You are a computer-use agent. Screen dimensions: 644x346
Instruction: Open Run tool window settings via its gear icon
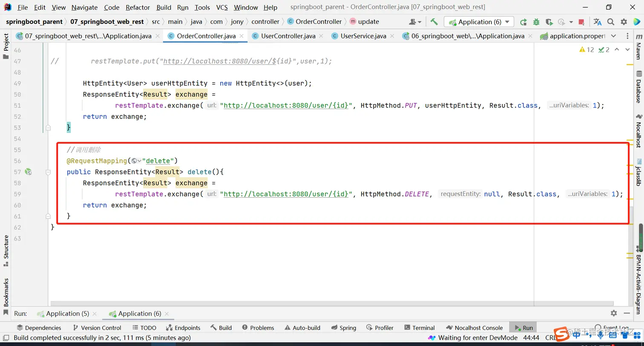(x=614, y=313)
